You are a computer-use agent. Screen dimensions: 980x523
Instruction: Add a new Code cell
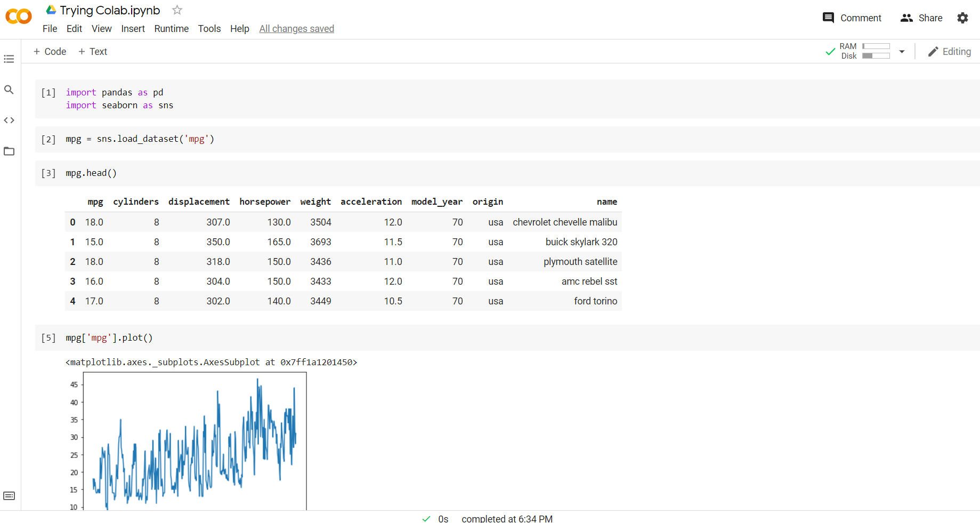pos(50,52)
